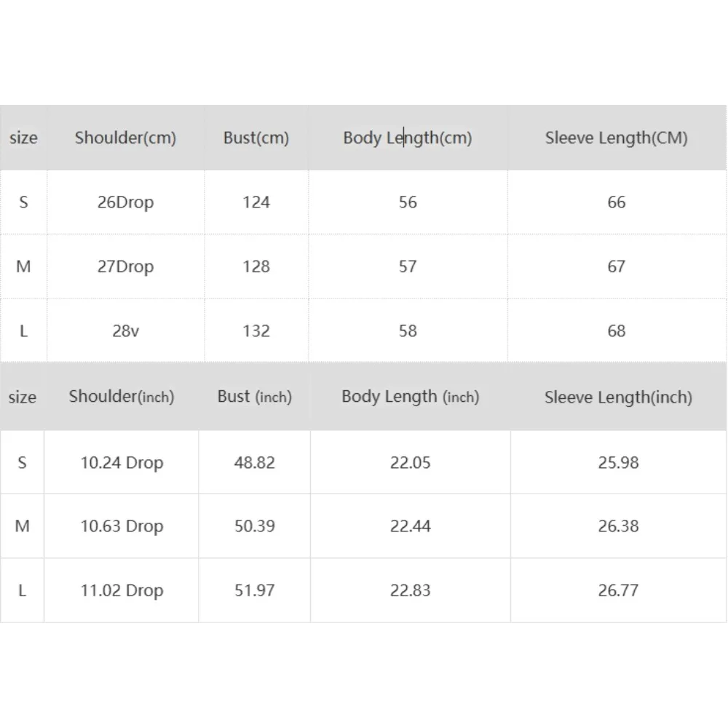Click the Body Length (inch) header cell
This screenshot has width=728, height=728.
click(411, 397)
